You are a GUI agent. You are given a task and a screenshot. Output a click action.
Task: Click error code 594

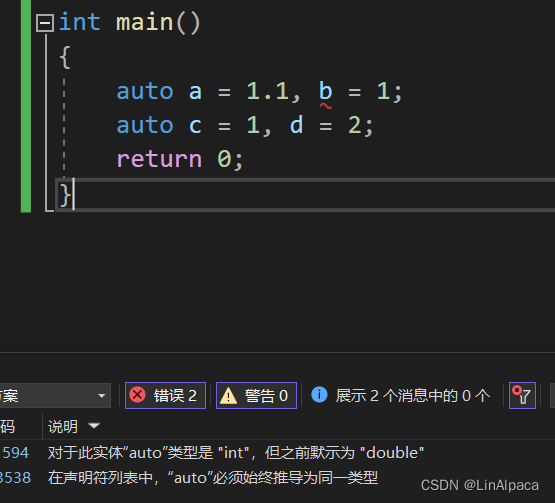click(15, 453)
